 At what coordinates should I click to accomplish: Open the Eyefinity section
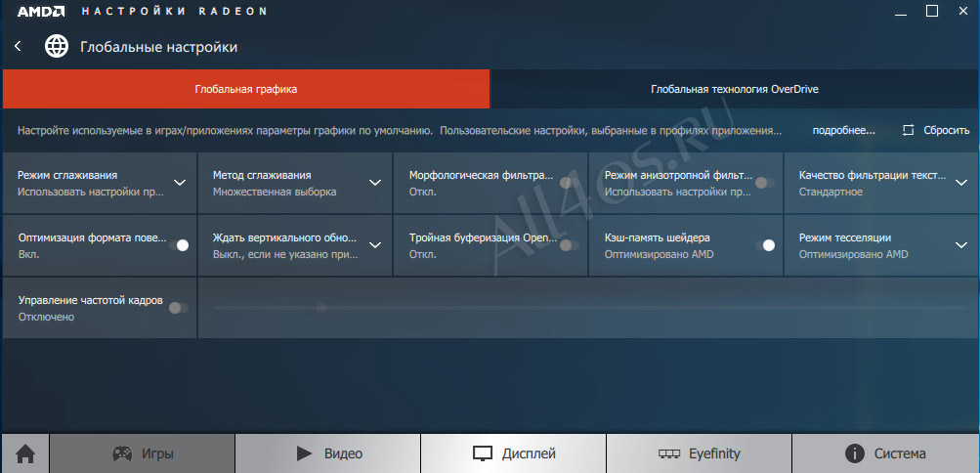coord(699,453)
